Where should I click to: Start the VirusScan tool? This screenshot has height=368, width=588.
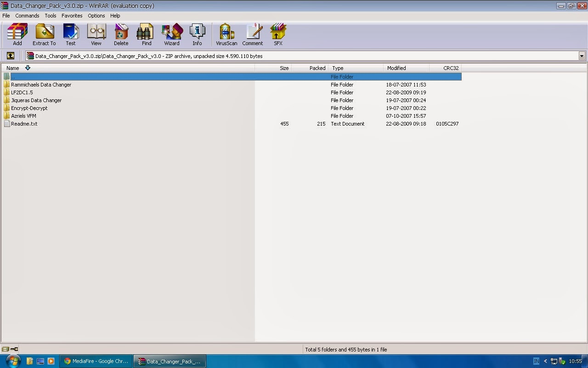point(226,35)
